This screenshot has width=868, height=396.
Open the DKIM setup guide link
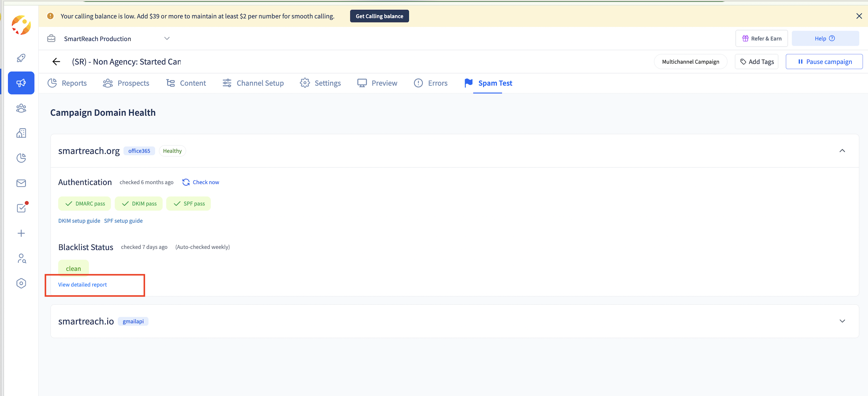[79, 221]
